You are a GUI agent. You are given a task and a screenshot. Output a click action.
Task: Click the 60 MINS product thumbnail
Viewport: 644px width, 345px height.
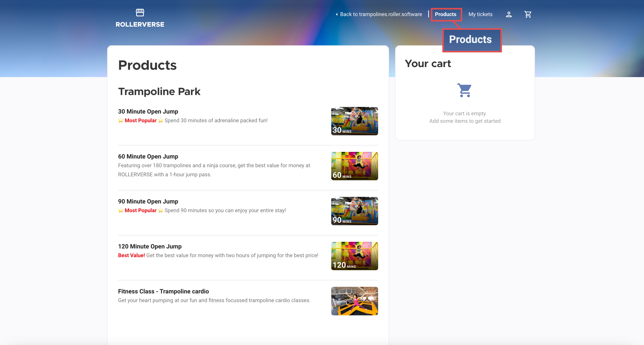pyautogui.click(x=355, y=166)
